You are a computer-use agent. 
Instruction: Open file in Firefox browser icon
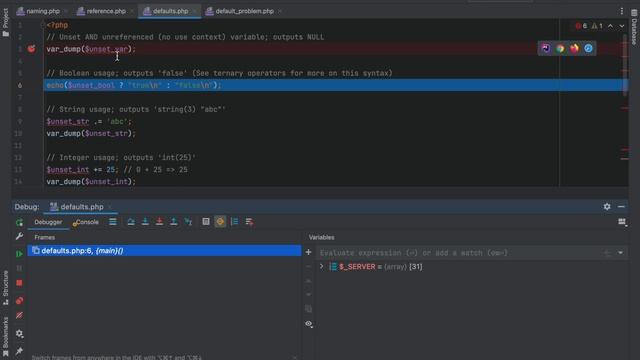[x=574, y=48]
